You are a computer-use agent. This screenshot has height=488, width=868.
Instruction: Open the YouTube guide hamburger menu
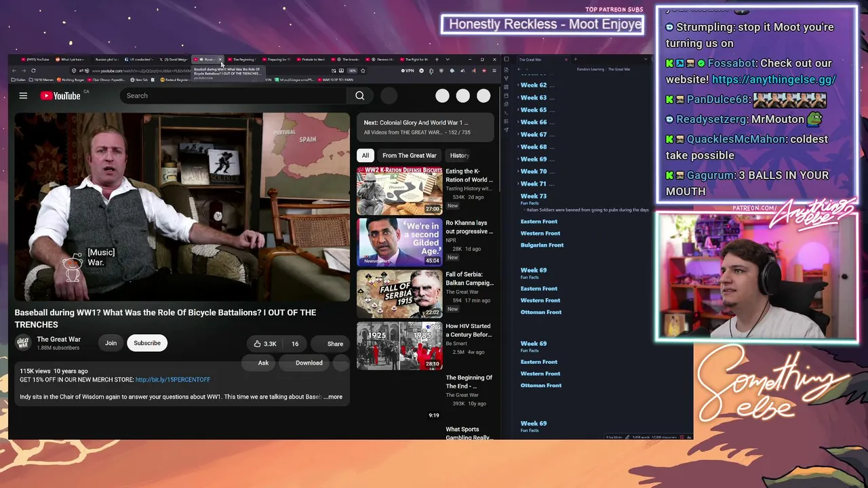[23, 96]
